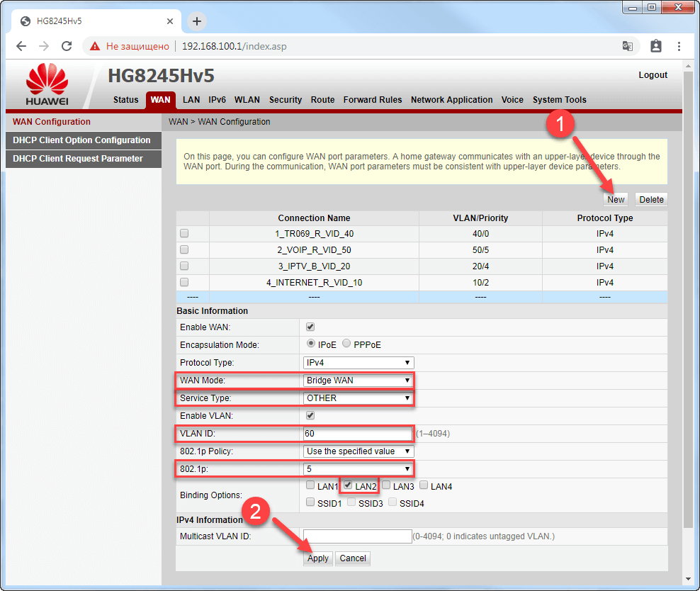The width and height of the screenshot is (700, 591).
Task: Click the browser back arrow
Action: pyautogui.click(x=21, y=46)
